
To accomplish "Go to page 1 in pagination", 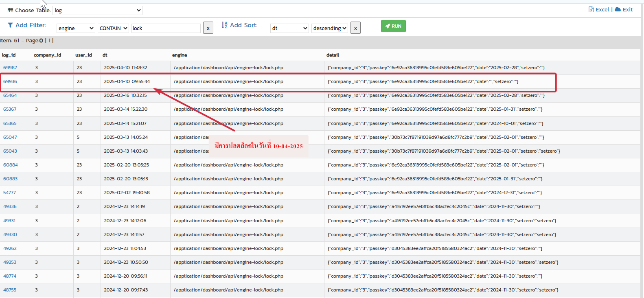I will (x=49, y=41).
